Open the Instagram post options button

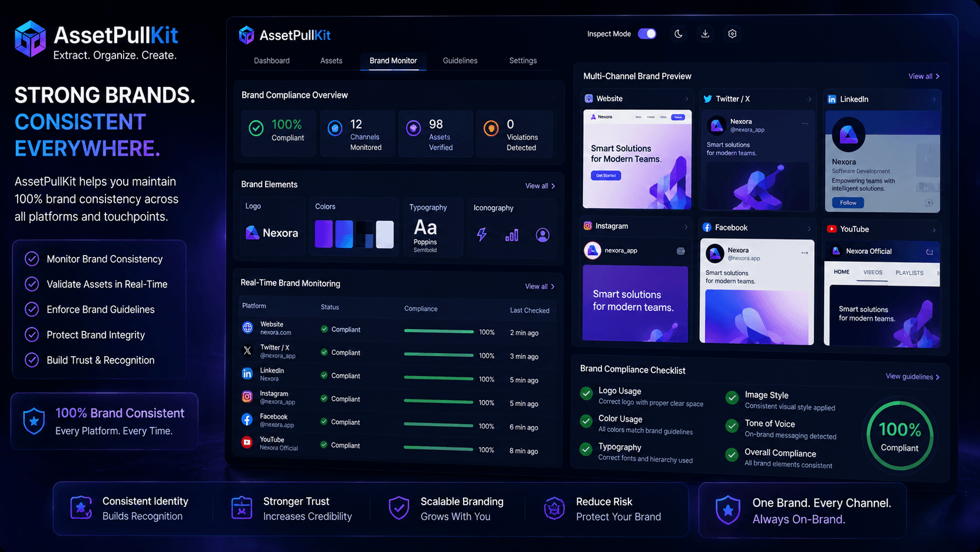click(x=680, y=251)
